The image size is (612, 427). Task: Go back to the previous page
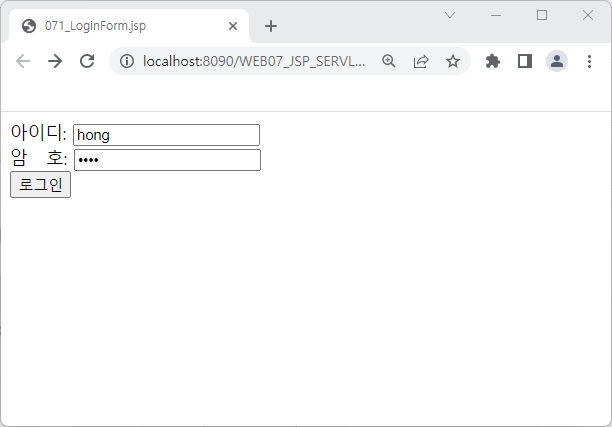[x=23, y=61]
